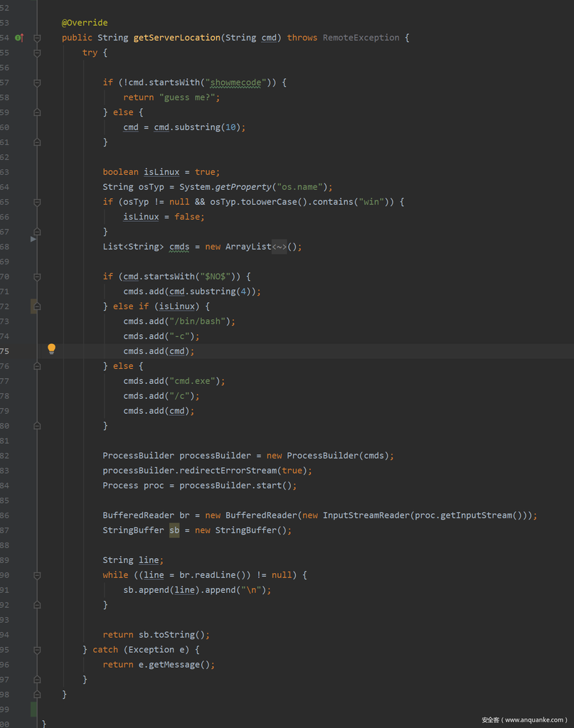574x728 pixels.
Task: Click the gutter arrow marker near line 68
Action: 33,240
